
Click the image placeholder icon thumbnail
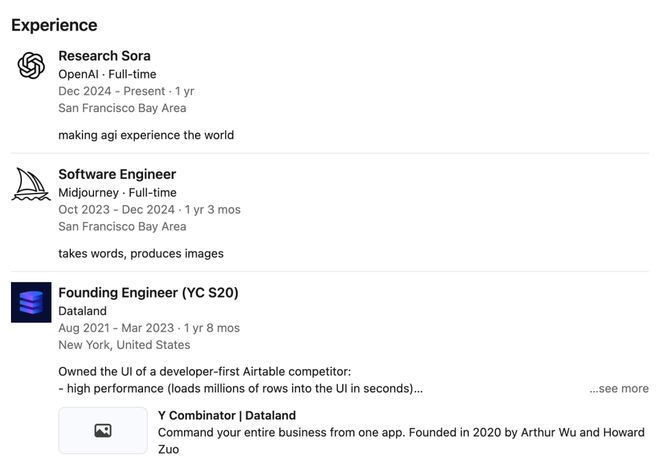102,431
